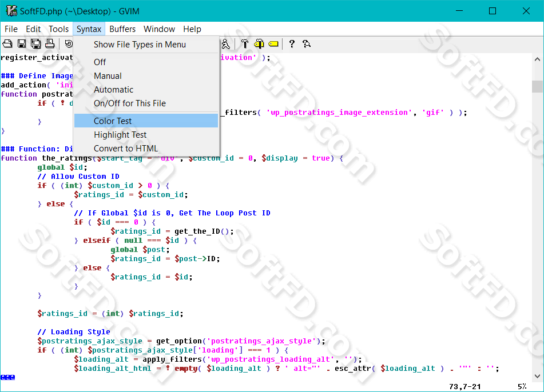This screenshot has width=544, height=392.
Task: Click the yellow Jump to Tag icon
Action: [273, 43]
